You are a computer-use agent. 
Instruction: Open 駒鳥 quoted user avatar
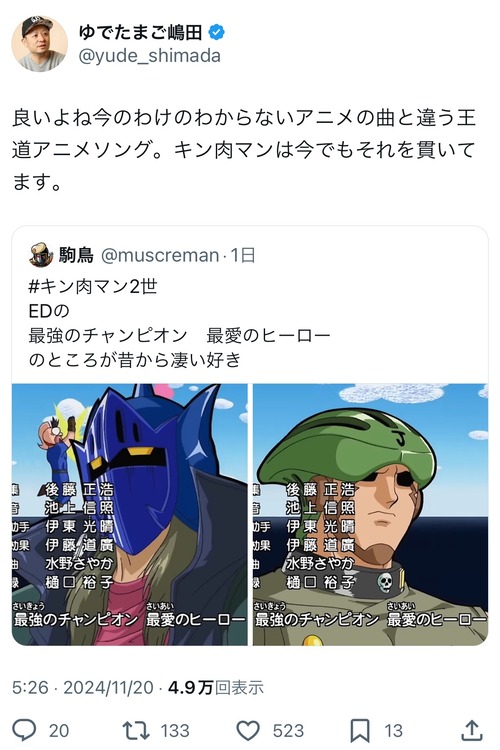tap(41, 255)
